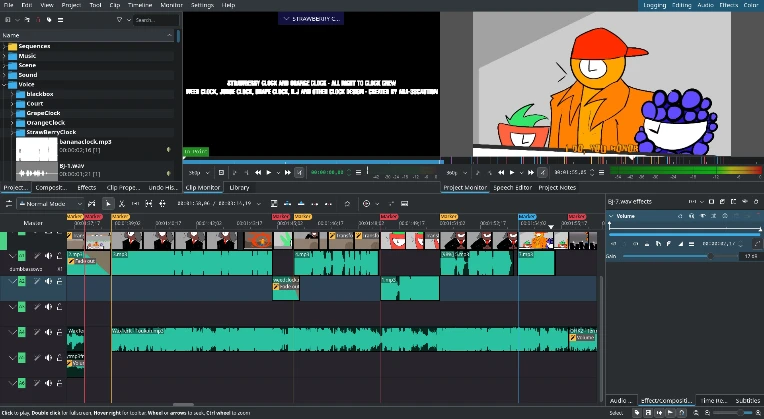Viewport: 764px width, 419px height.
Task: Collapse the Voice folder
Action: [x=4, y=84]
